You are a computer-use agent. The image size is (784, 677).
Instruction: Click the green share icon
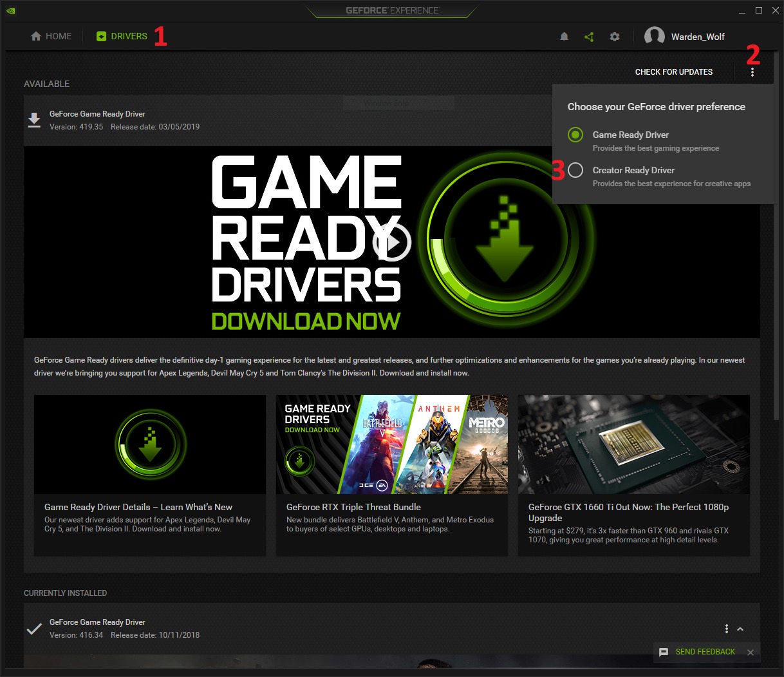589,37
